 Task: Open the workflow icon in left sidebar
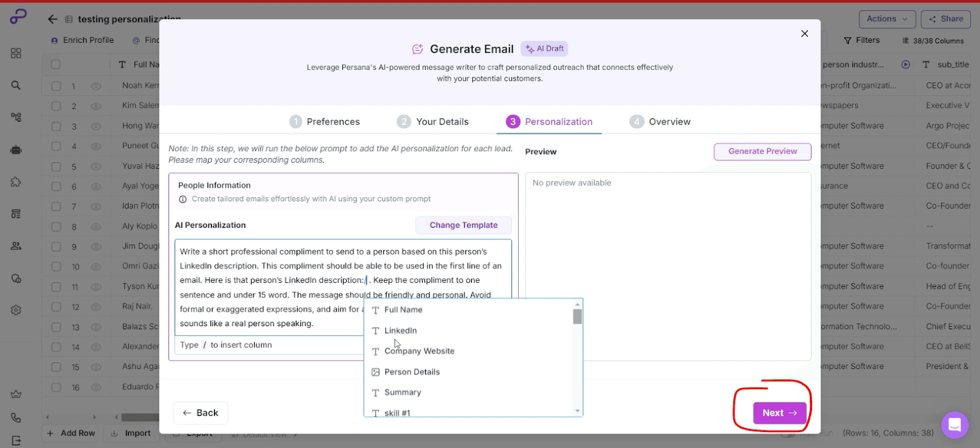point(16,117)
